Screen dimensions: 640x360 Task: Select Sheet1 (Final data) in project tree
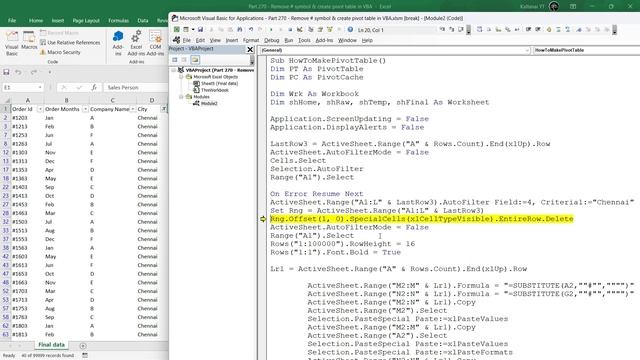click(219, 83)
